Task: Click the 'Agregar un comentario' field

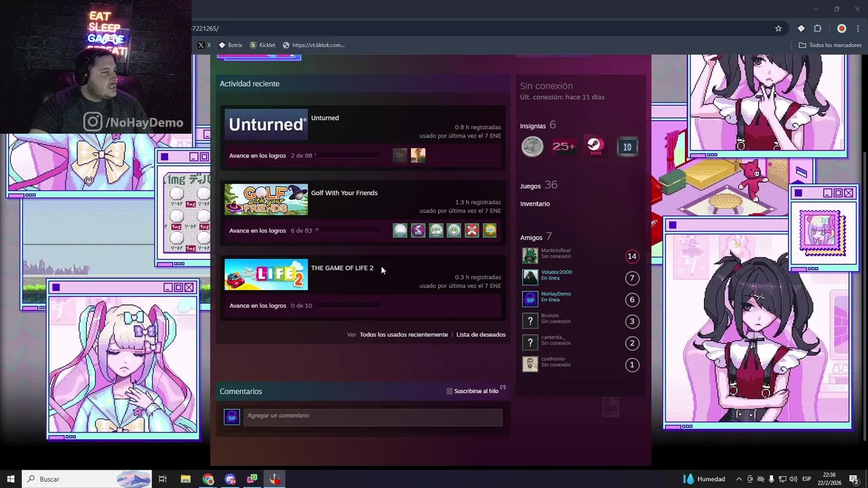Action: (x=373, y=416)
